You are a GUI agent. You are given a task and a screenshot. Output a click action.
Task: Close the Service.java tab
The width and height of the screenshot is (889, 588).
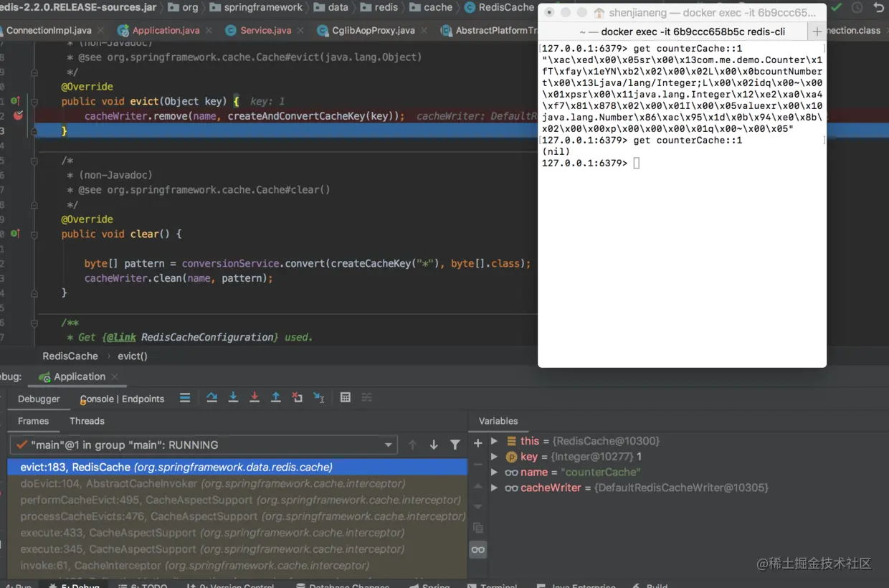300,31
